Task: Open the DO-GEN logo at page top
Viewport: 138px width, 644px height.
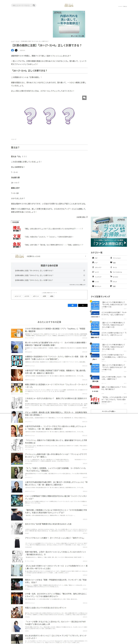Action: pos(69,5)
